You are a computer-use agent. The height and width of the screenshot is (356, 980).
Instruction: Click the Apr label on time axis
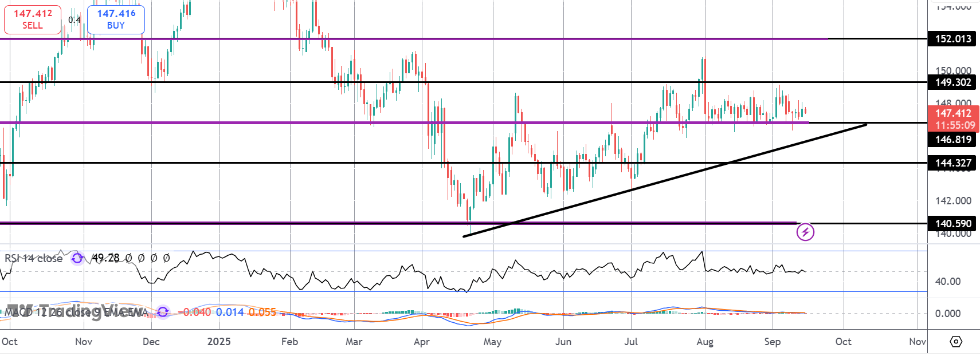pyautogui.click(x=421, y=342)
